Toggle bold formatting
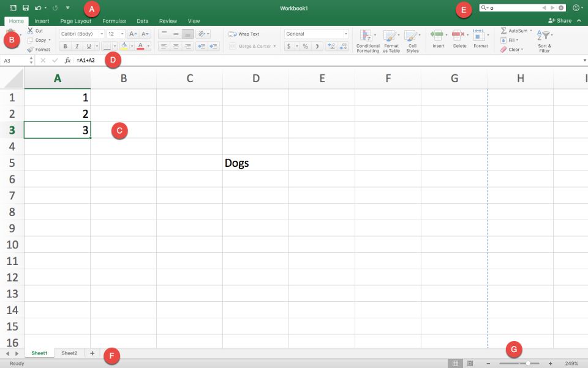Screen dimensions: 588x368 [65, 46]
